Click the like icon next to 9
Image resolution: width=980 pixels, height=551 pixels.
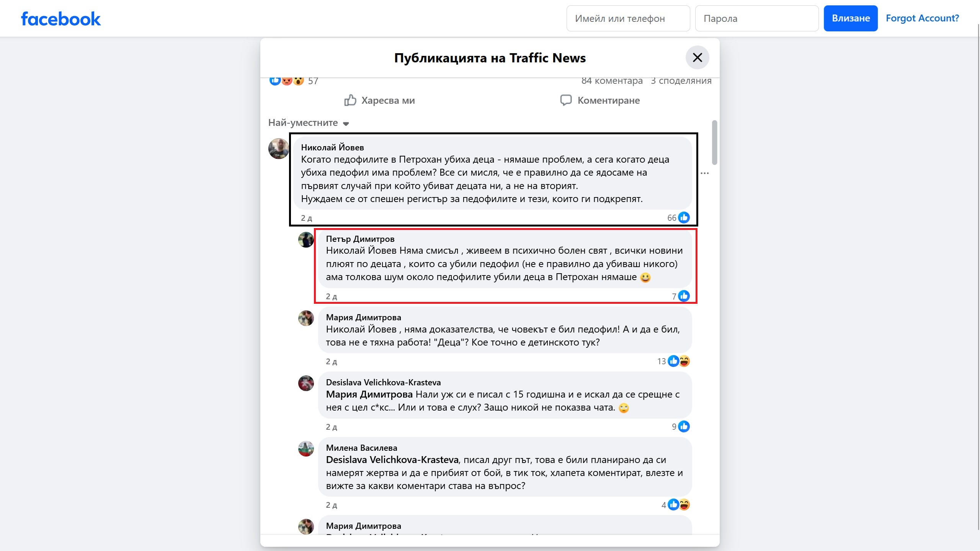(x=684, y=427)
